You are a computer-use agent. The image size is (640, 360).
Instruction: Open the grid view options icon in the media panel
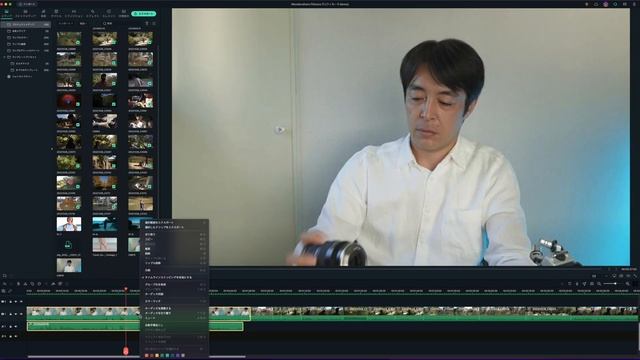coord(153,24)
